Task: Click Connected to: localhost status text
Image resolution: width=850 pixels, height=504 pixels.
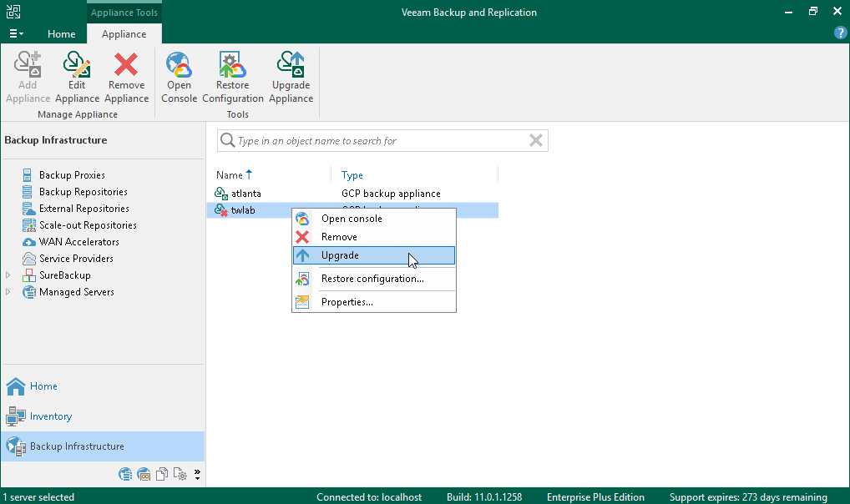Action: pos(369,497)
